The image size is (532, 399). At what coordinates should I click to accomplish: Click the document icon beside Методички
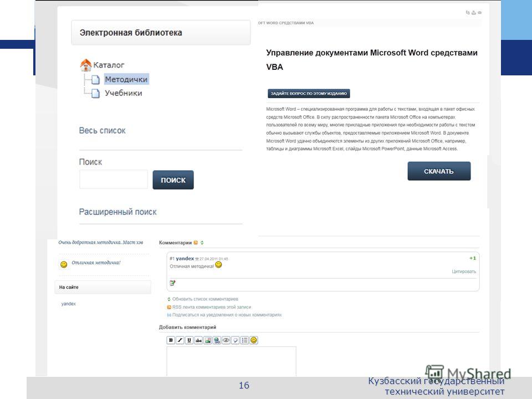(x=96, y=79)
